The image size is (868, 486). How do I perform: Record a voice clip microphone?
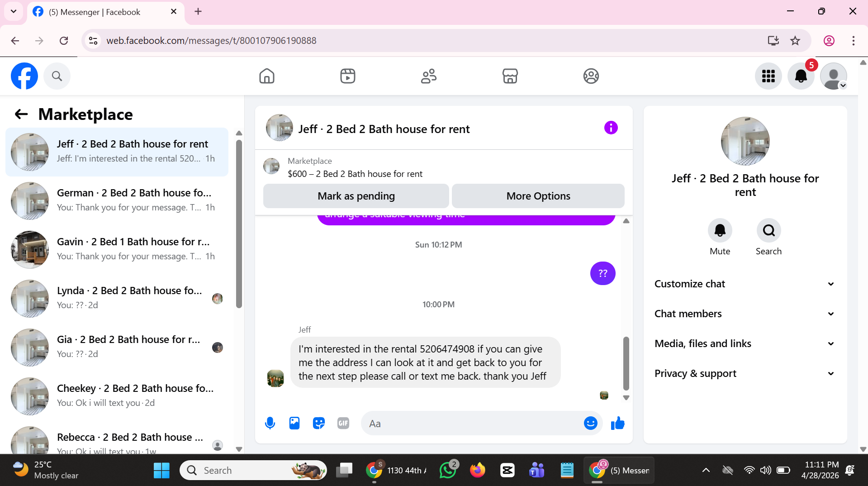(270, 424)
